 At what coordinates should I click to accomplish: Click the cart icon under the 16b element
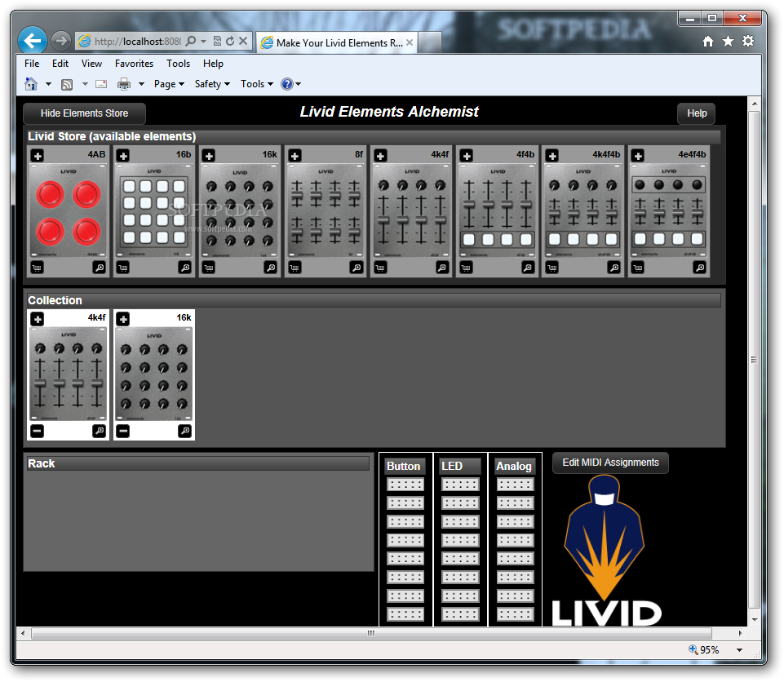[122, 268]
